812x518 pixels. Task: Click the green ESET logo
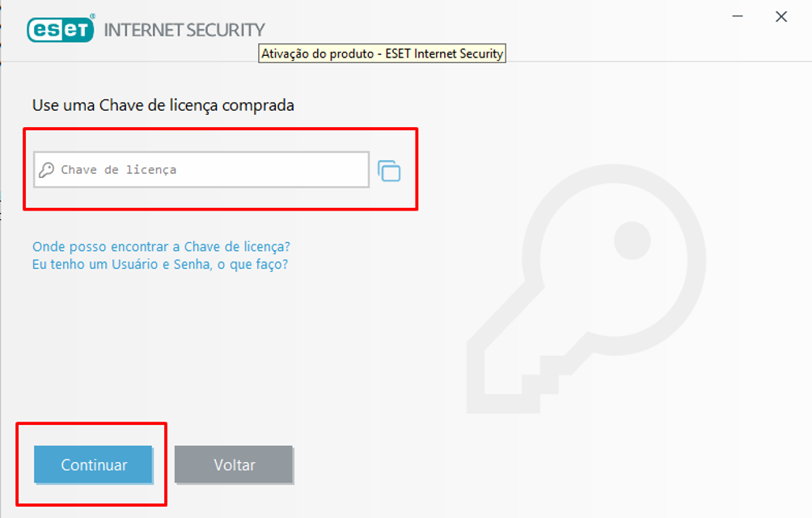[61, 30]
